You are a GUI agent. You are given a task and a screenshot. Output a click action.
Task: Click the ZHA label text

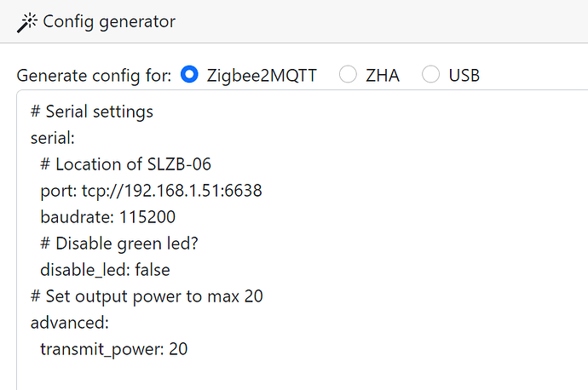pos(383,75)
